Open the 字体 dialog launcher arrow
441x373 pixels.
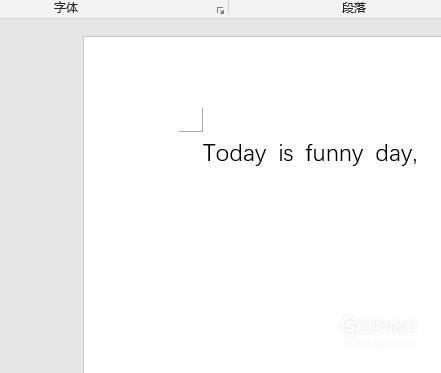click(x=220, y=11)
